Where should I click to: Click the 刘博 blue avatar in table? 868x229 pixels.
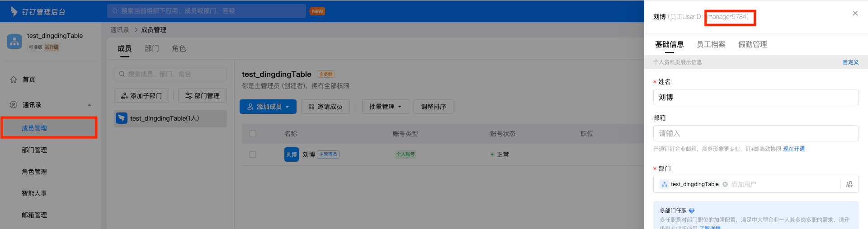(x=292, y=154)
